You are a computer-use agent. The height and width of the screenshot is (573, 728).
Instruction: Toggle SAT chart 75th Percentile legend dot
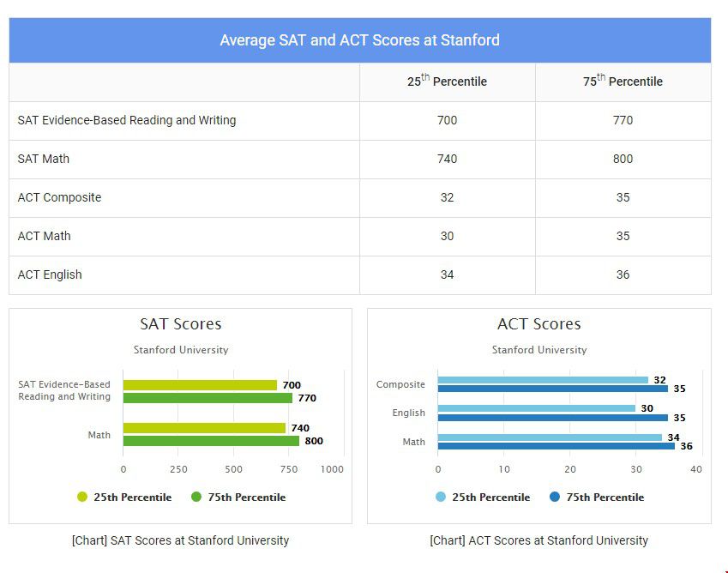196,497
